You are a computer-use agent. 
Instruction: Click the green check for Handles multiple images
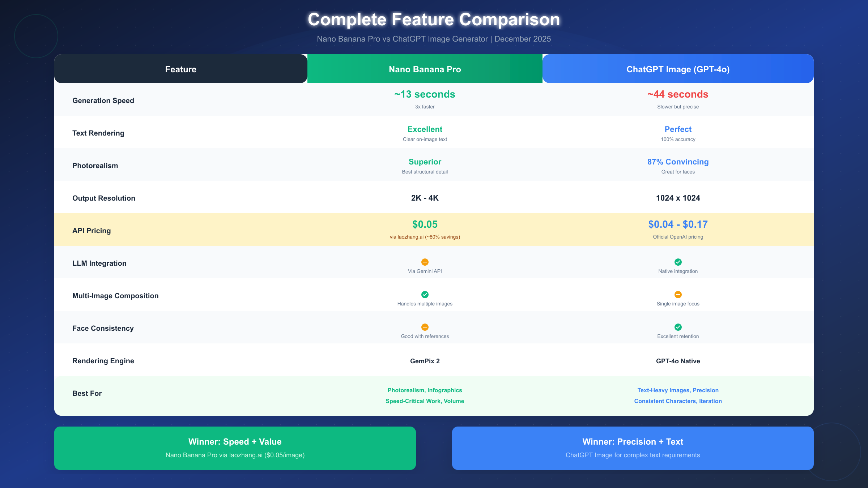(x=425, y=294)
